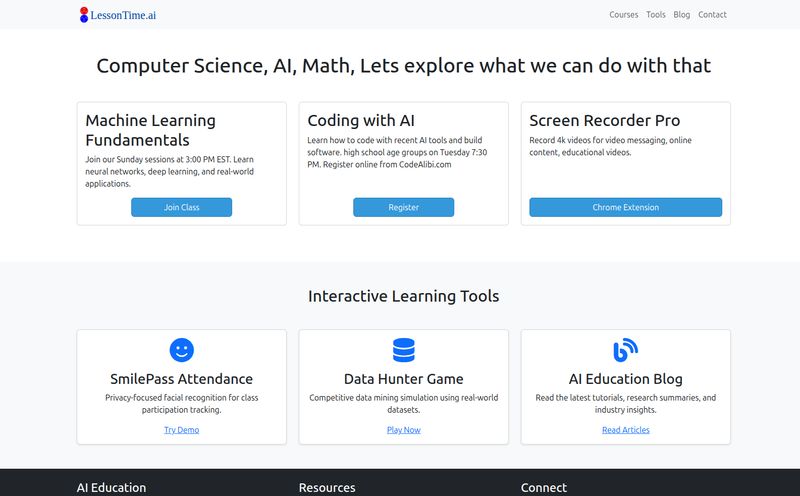Click the Screen Recorder Pro heading
Screen dimensions: 800x496
605,120
